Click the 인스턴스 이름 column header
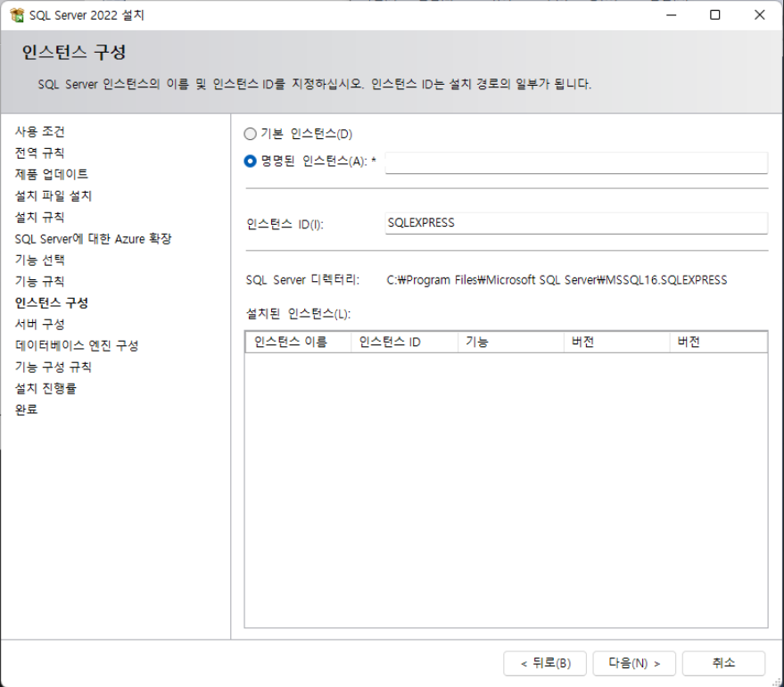The width and height of the screenshot is (784, 687). pyautogui.click(x=299, y=342)
